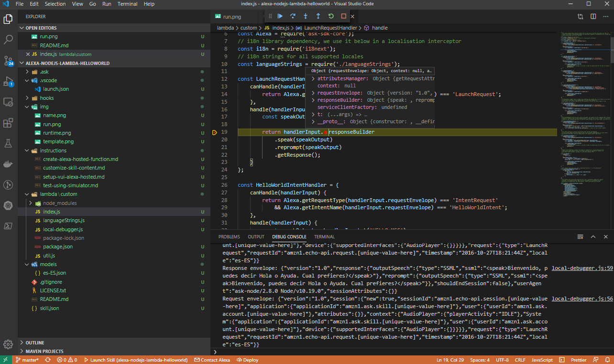614x364 pixels.
Task: Click Deploy in the status bar
Action: coord(248,360)
